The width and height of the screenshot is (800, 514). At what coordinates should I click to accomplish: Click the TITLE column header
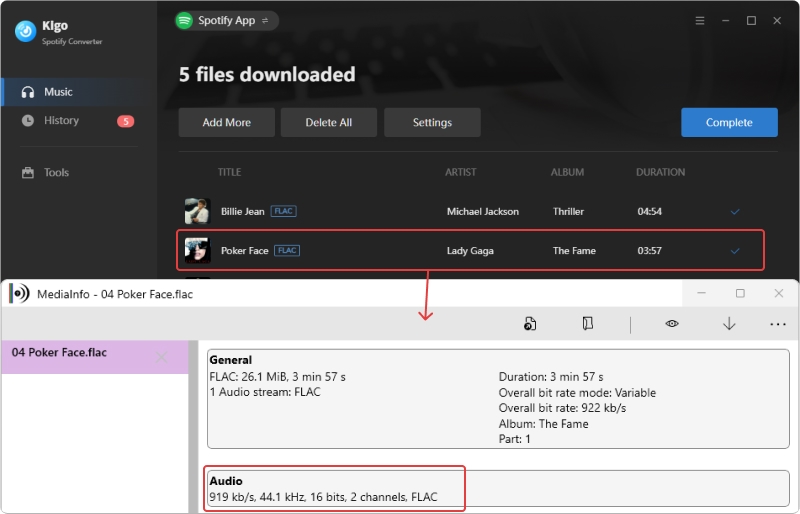(x=229, y=172)
